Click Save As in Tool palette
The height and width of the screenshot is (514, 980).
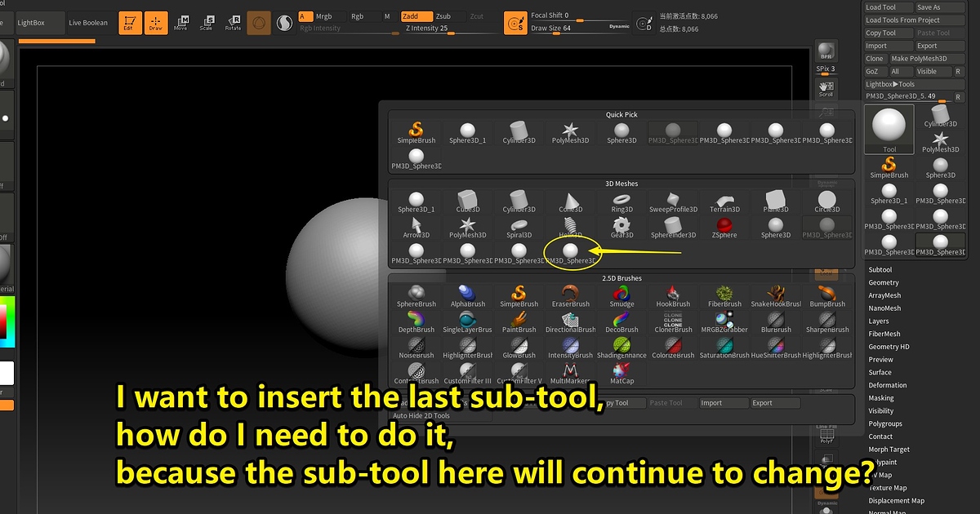tap(939, 7)
